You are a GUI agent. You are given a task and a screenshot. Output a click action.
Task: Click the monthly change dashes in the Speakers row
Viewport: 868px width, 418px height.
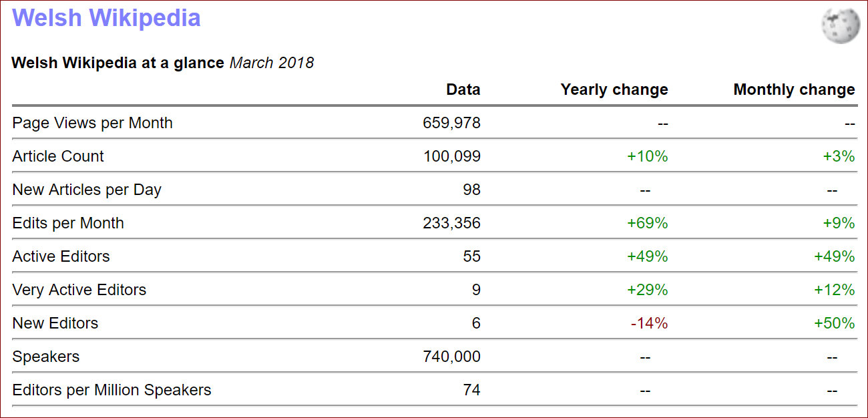pyautogui.click(x=832, y=357)
